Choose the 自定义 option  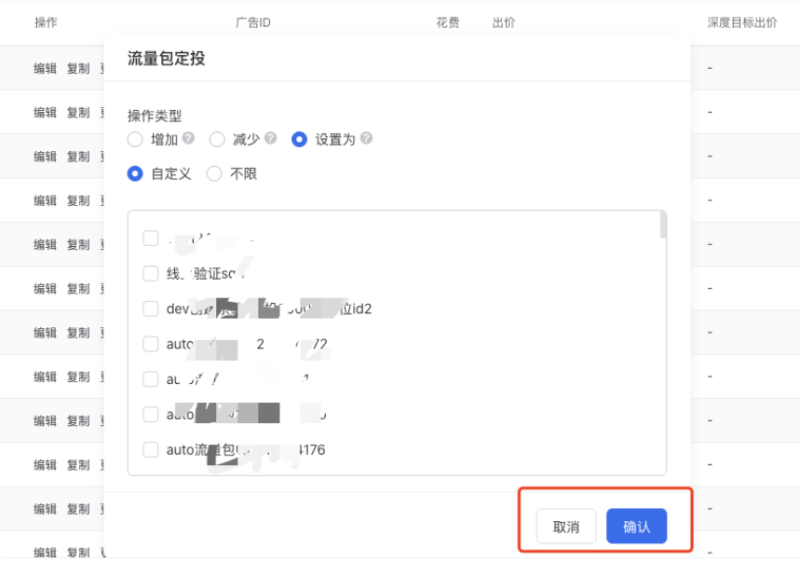tap(135, 173)
